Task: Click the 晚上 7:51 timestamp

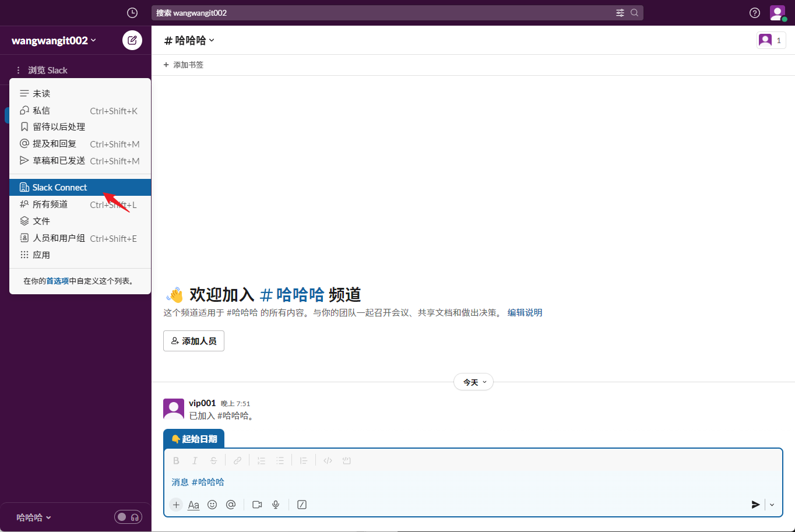Action: click(x=235, y=403)
